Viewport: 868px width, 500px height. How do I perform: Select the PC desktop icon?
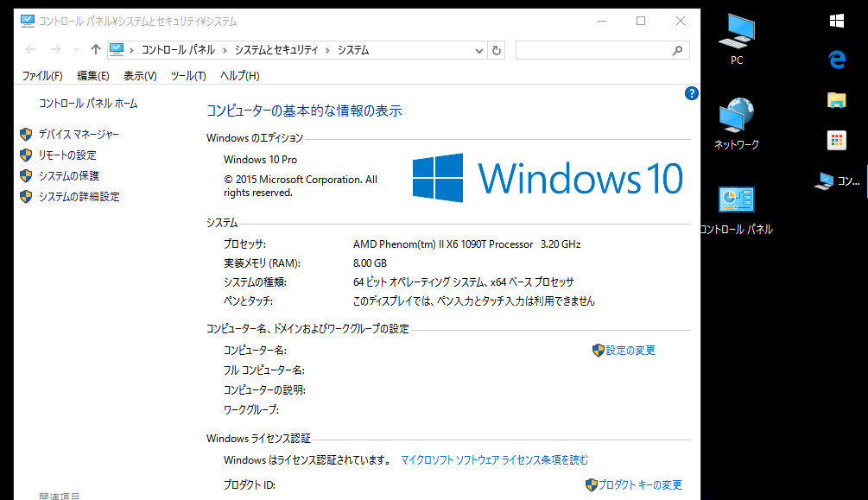[737, 40]
